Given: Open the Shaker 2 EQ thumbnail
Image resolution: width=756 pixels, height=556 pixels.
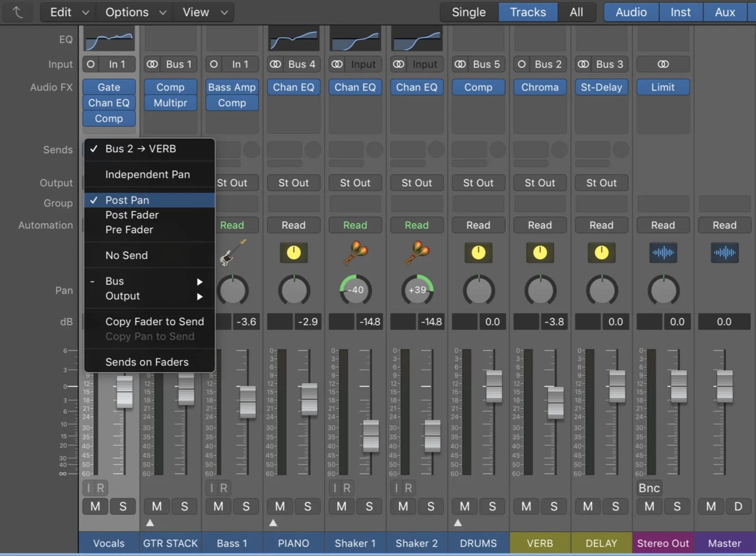Looking at the screenshot, I should pos(417,39).
